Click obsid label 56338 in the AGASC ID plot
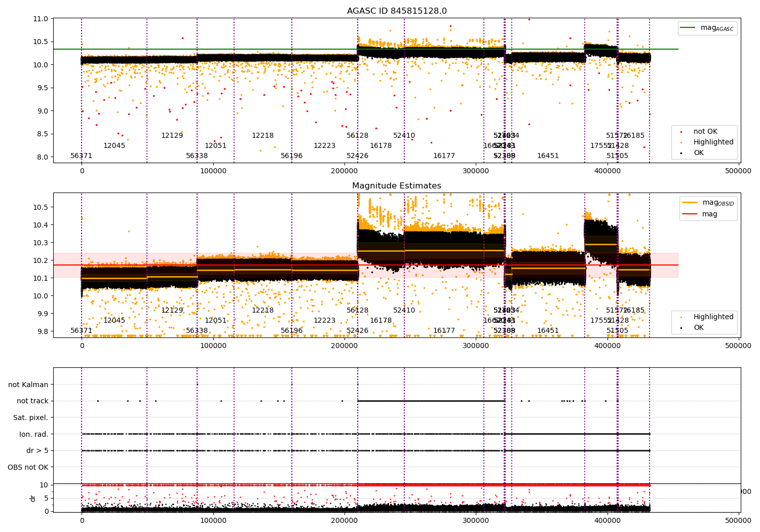The image size is (760, 532). click(x=197, y=156)
